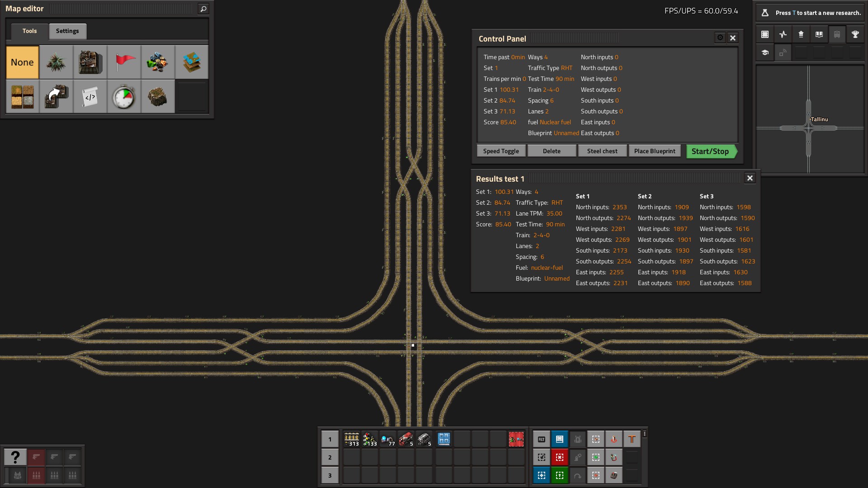Close the Results test 1 window
Viewport: 868px width, 488px height.
(750, 178)
